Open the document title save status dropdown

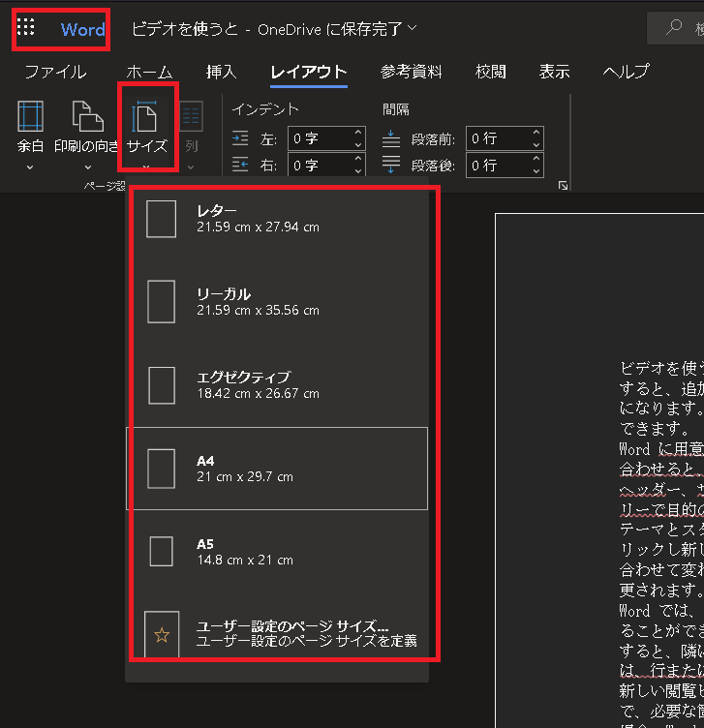(412, 29)
